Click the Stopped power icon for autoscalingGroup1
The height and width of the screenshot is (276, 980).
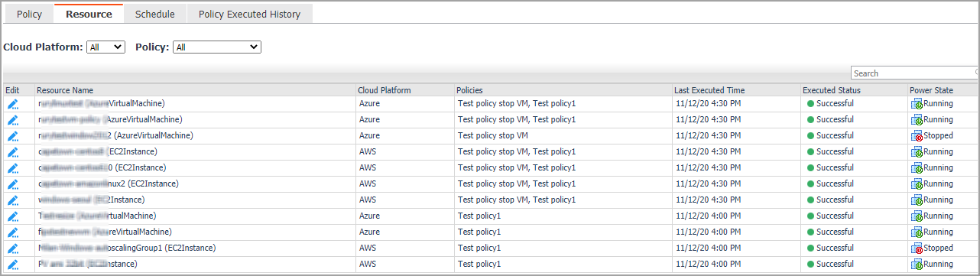tap(917, 248)
